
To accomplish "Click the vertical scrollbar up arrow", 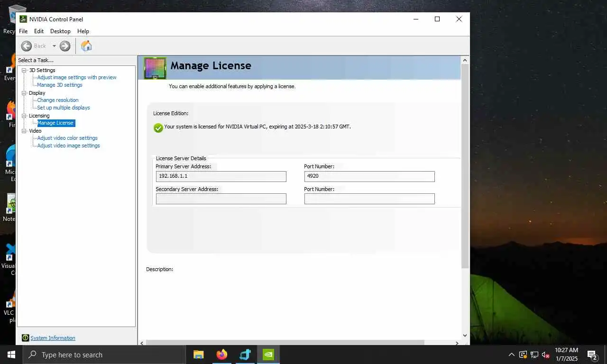I will point(465,60).
